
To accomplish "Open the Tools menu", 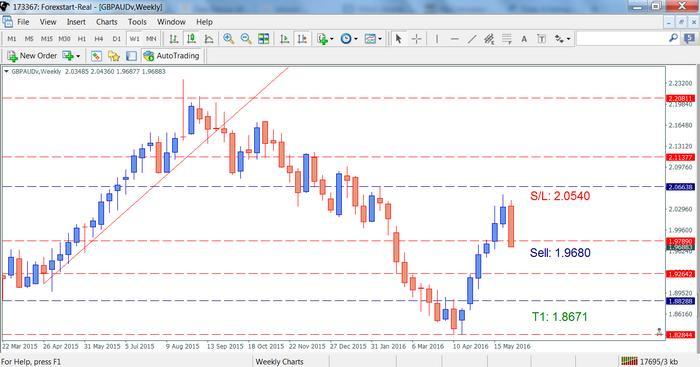I will tap(137, 22).
